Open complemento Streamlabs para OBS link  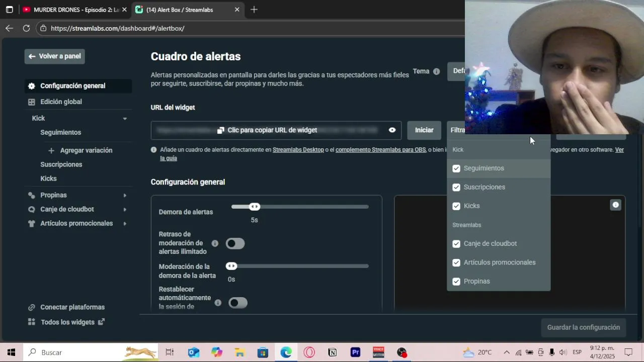380,150
